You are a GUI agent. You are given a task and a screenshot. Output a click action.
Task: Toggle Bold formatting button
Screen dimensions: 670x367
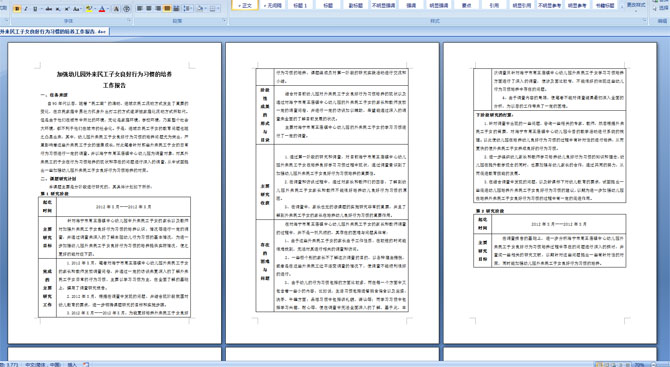point(17,9)
